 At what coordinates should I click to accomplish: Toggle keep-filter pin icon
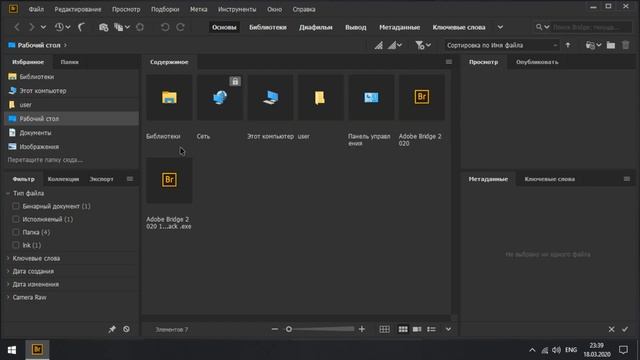pyautogui.click(x=112, y=329)
